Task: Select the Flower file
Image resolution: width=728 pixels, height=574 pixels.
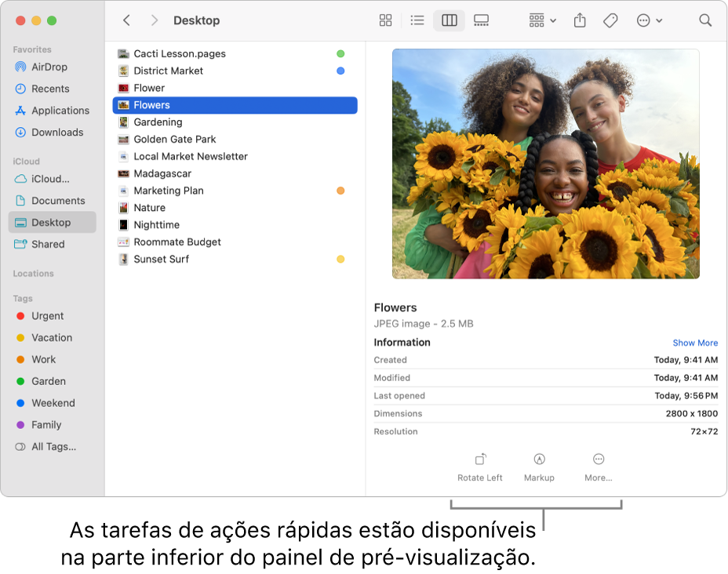Action: point(235,88)
